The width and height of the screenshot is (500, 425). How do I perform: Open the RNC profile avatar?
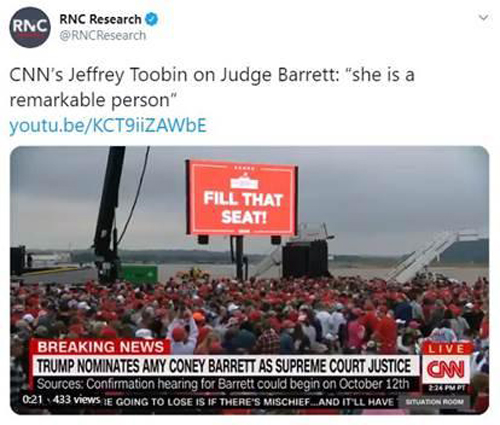click(30, 27)
